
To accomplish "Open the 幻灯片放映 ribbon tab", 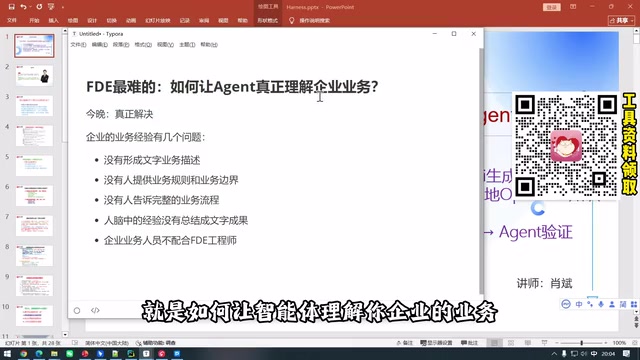I will (x=158, y=20).
